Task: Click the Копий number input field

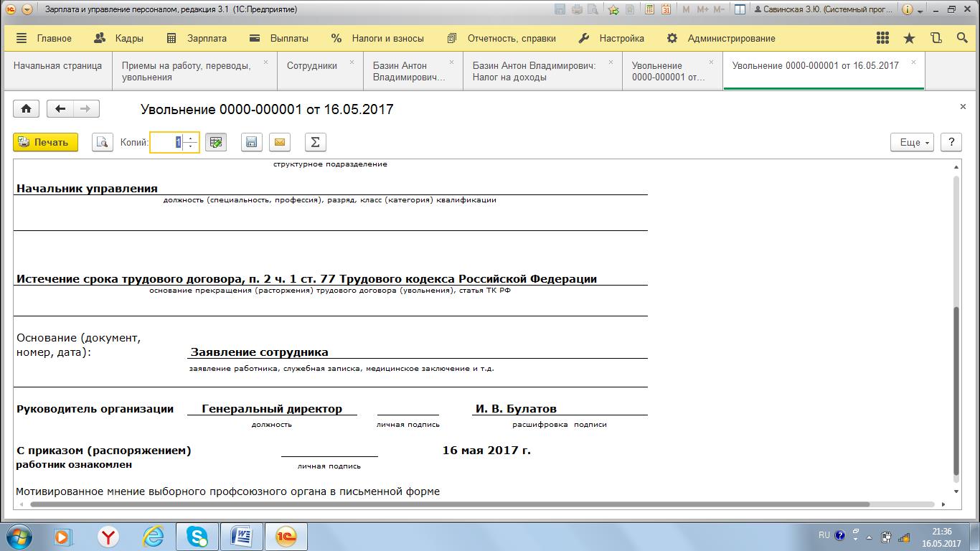Action: click(x=166, y=142)
